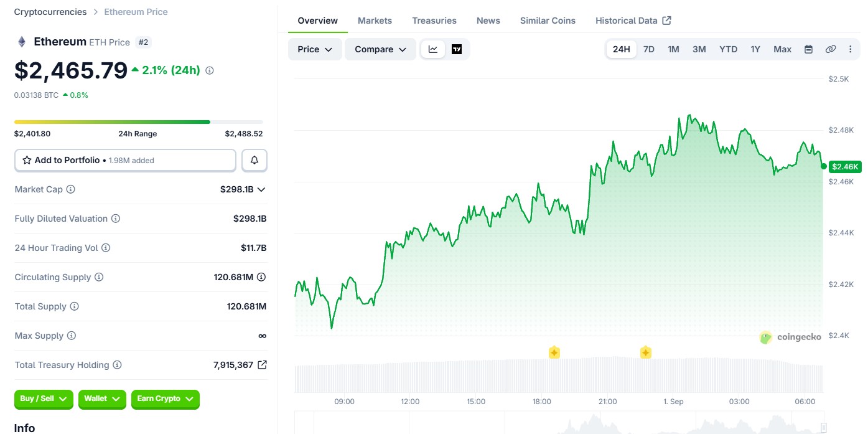Select the 1M time range

[x=673, y=49]
